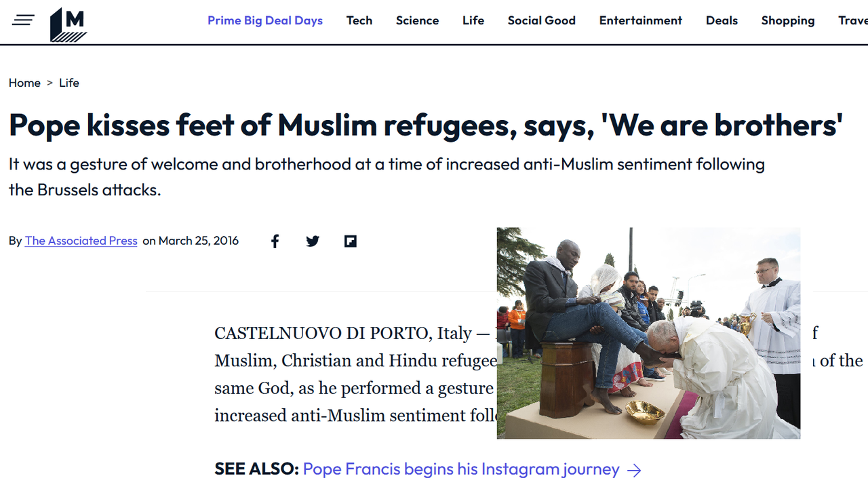Open Pope Francis Instagram journey link
Viewport: 868px width, 491px height.
(x=461, y=469)
